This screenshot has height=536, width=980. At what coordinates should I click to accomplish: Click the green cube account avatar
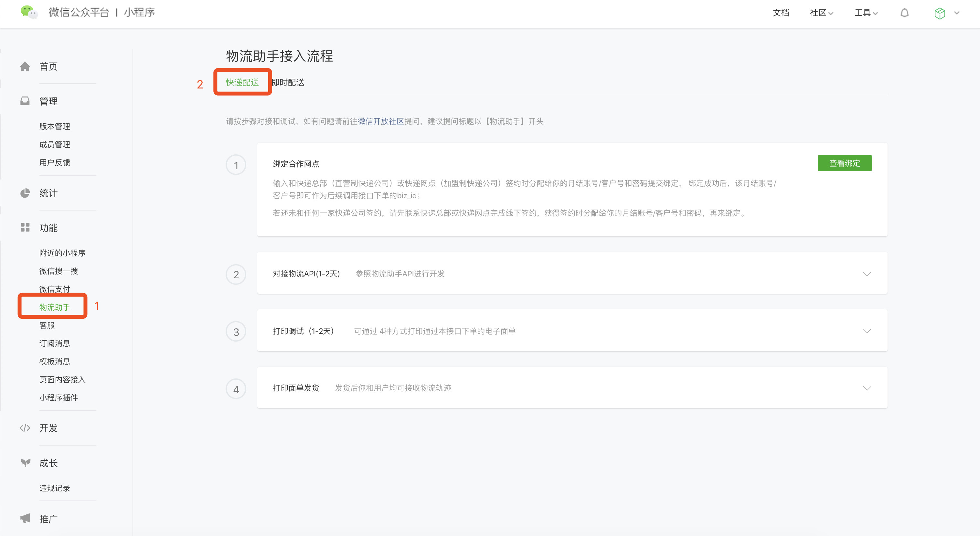(x=939, y=13)
